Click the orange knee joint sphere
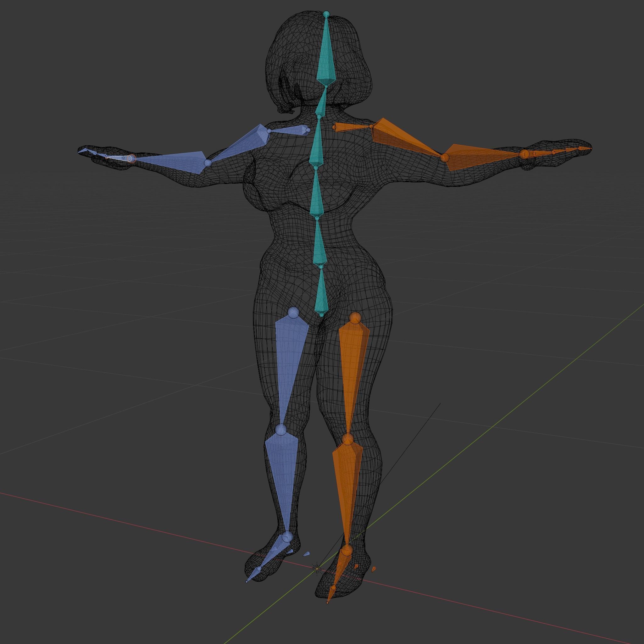This screenshot has width=644, height=644. pos(348,439)
